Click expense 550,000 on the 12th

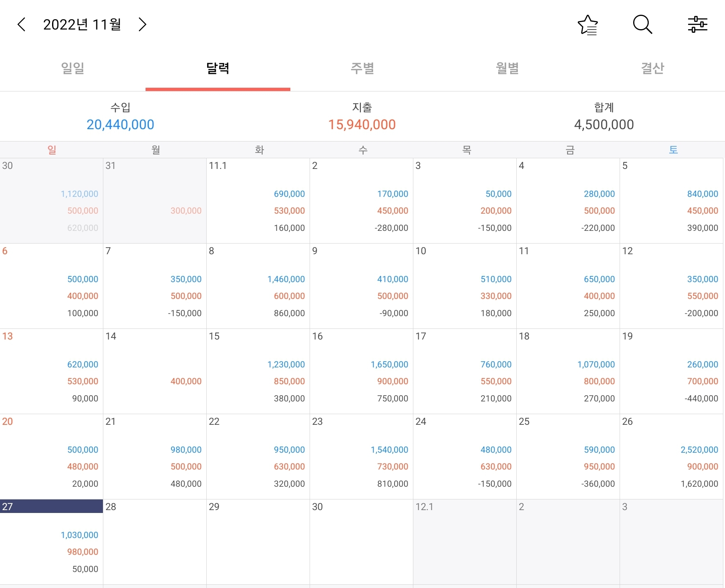point(703,296)
